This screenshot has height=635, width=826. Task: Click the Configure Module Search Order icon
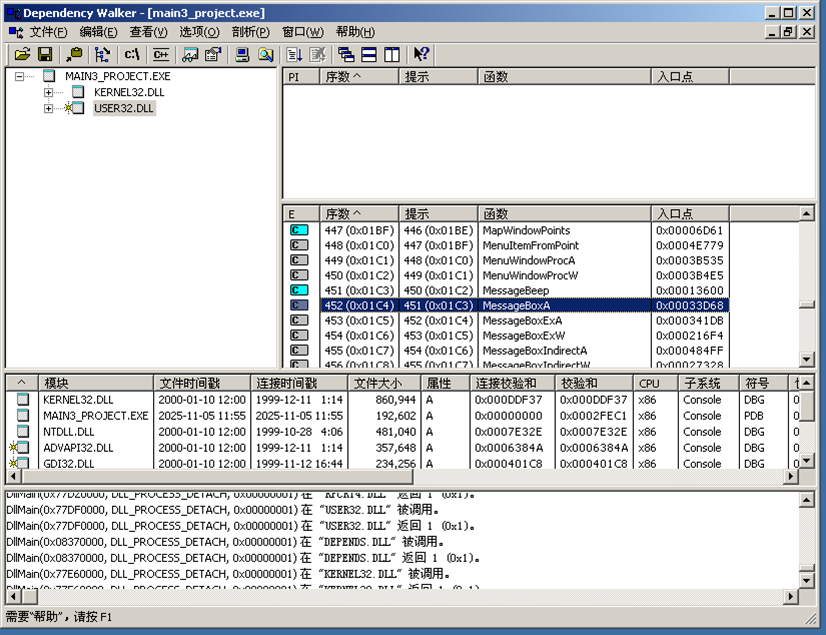click(265, 54)
